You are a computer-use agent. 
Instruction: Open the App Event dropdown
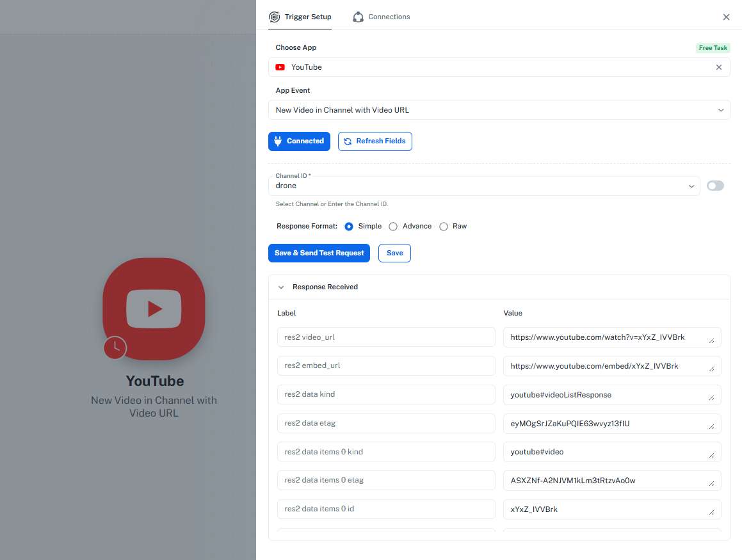(x=499, y=110)
